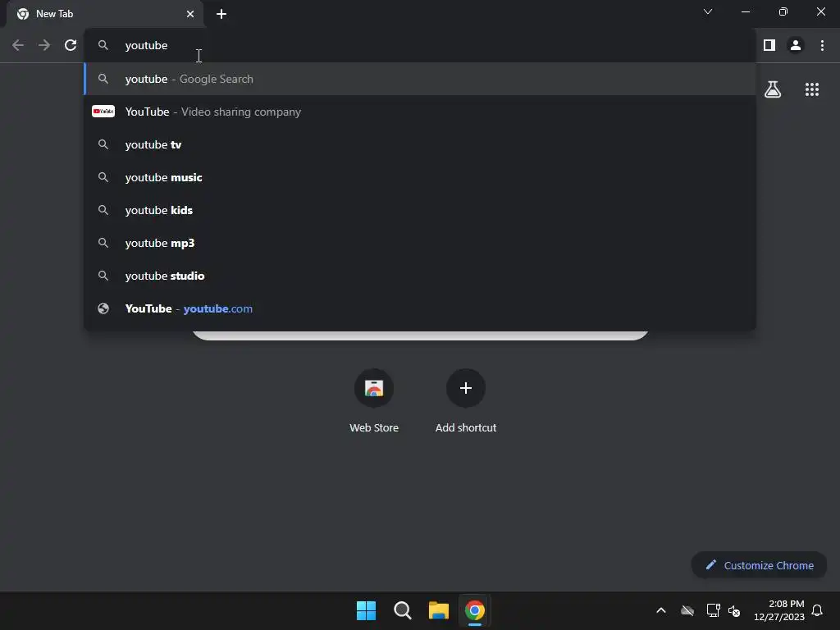Screen dimensions: 840x630
Task: Show hidden system tray icons
Action: pos(661,610)
